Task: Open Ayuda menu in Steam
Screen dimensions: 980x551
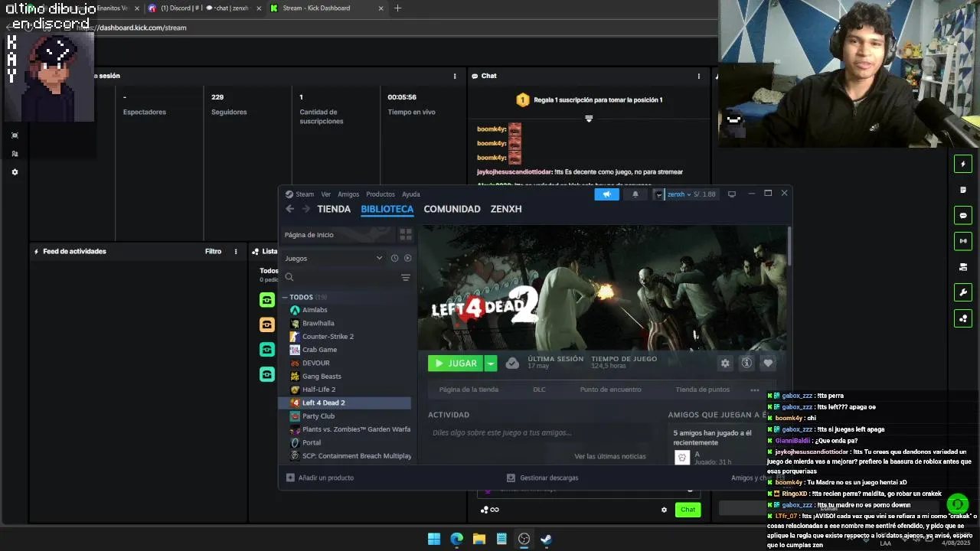Action: pos(411,194)
